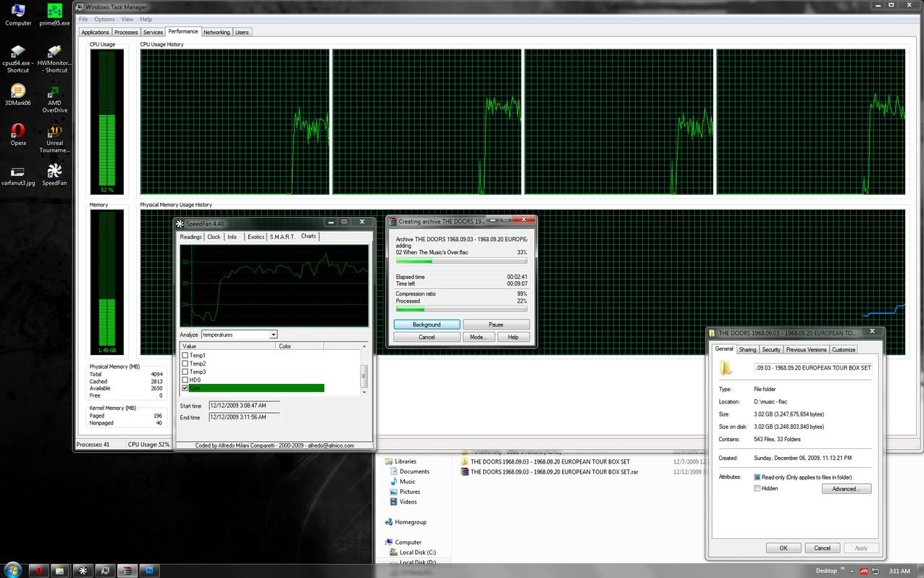This screenshot has width=924, height=578.
Task: Click the Advanced... attributes button
Action: [846, 489]
